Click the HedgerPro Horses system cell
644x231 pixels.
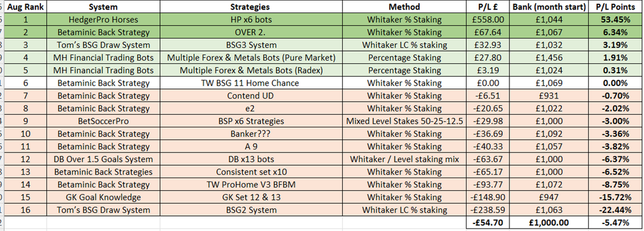pyautogui.click(x=103, y=19)
